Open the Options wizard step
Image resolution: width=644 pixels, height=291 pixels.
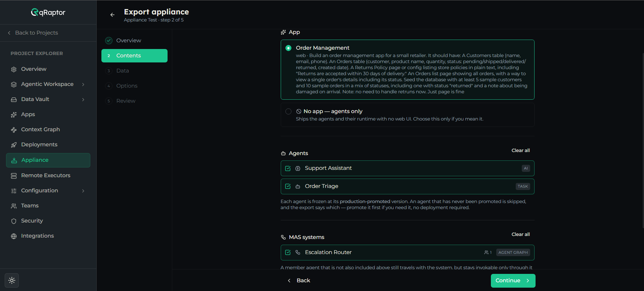[x=134, y=86]
